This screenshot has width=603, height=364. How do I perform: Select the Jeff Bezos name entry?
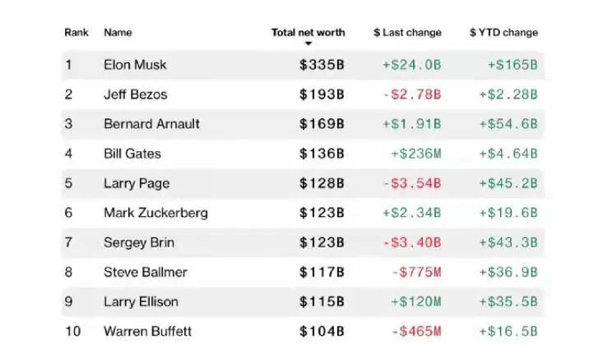pyautogui.click(x=137, y=94)
